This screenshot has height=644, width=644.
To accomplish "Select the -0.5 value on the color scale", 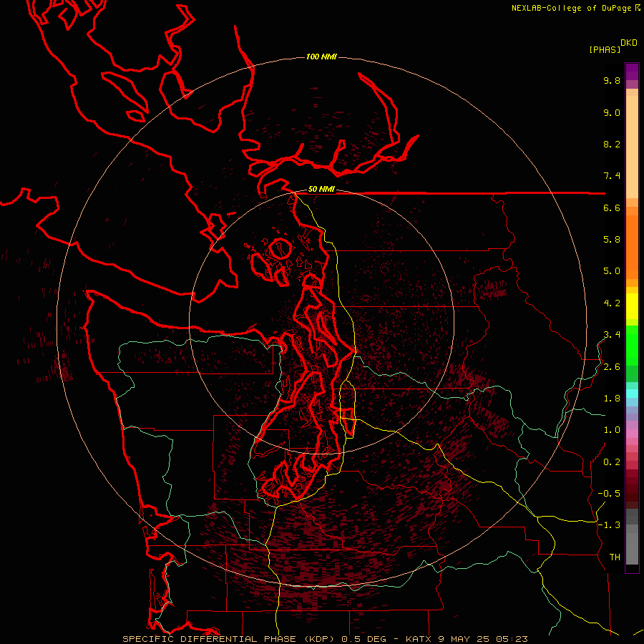I will pos(609,494).
